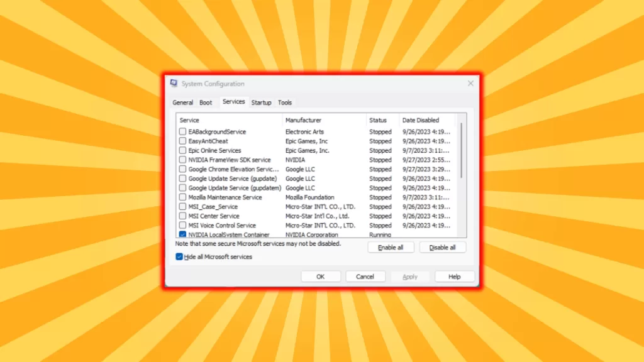Uncheck Hide all Microsoft services
The image size is (644, 362).
pos(179,257)
